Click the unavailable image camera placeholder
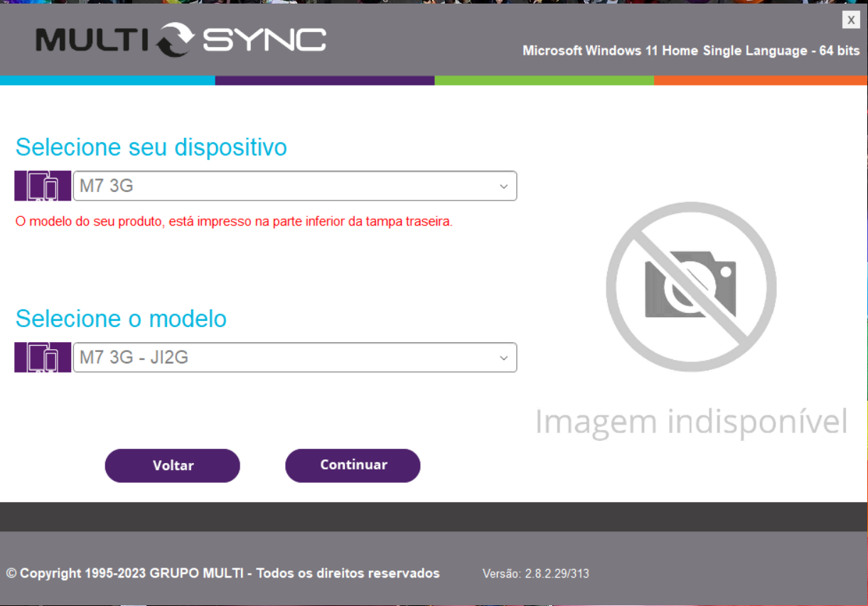Viewport: 868px width, 606px height. pyautogui.click(x=691, y=287)
